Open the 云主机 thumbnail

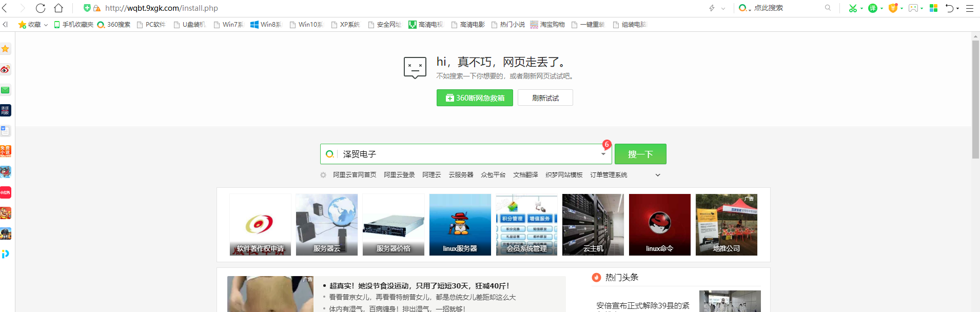coord(593,225)
